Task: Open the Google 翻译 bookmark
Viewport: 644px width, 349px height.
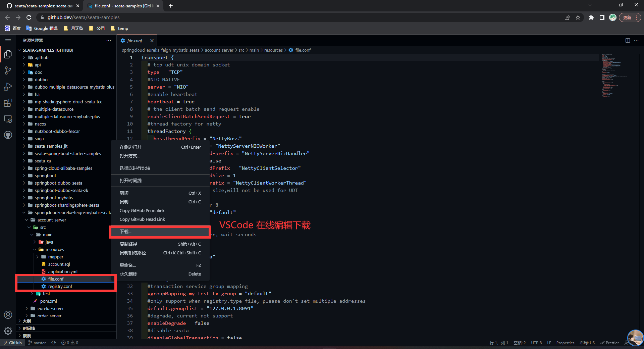Action: point(42,29)
